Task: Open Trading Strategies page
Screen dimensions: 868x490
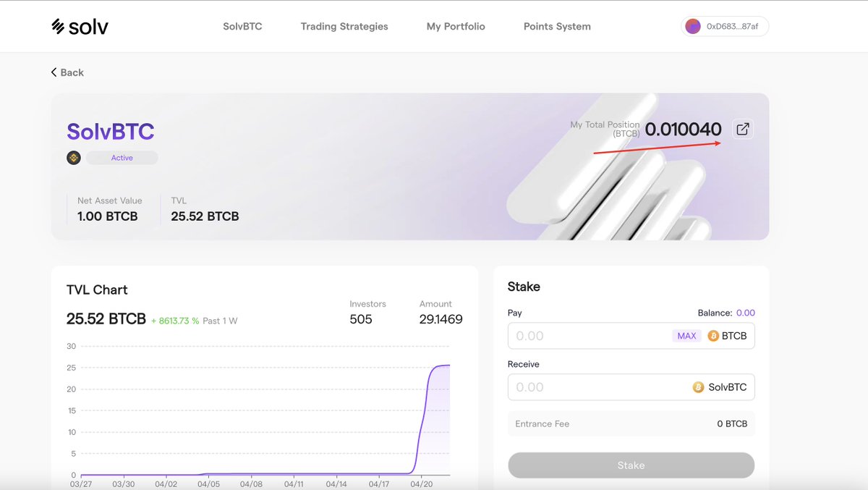Action: [x=344, y=27]
